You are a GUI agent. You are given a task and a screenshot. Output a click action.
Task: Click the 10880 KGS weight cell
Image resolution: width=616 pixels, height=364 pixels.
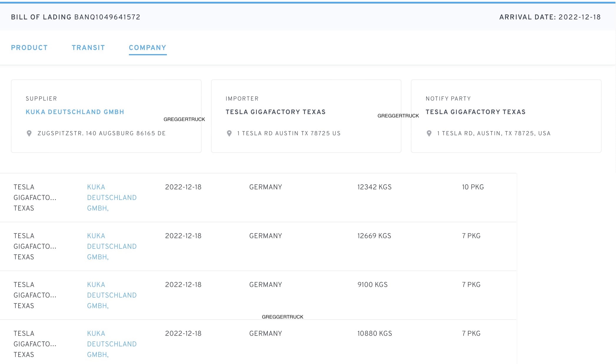[375, 333]
